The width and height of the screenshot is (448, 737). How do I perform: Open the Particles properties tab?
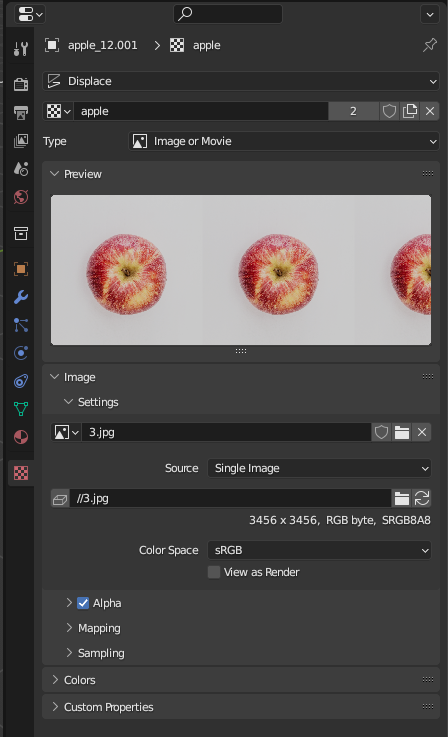pyautogui.click(x=21, y=325)
